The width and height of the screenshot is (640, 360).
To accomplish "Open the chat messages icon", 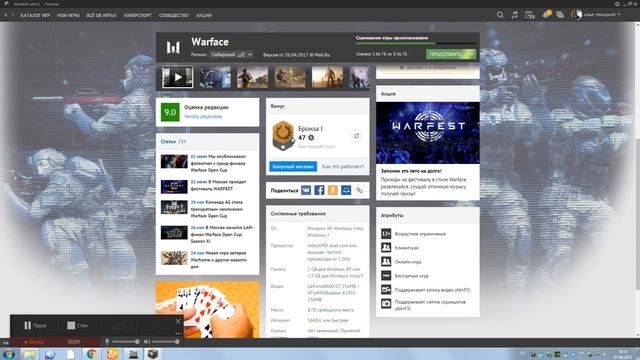I will pyautogui.click(x=560, y=15).
